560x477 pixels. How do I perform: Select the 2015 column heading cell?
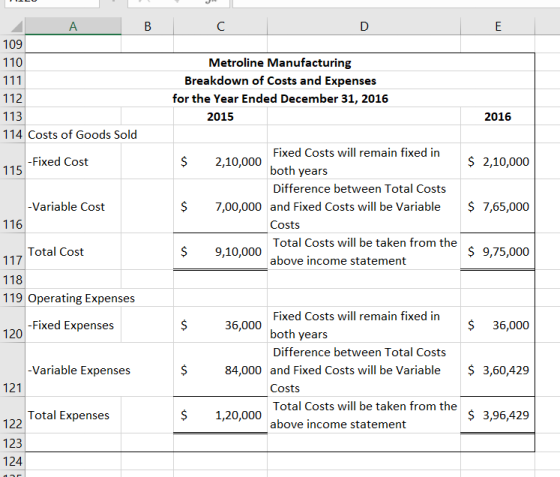(x=220, y=117)
